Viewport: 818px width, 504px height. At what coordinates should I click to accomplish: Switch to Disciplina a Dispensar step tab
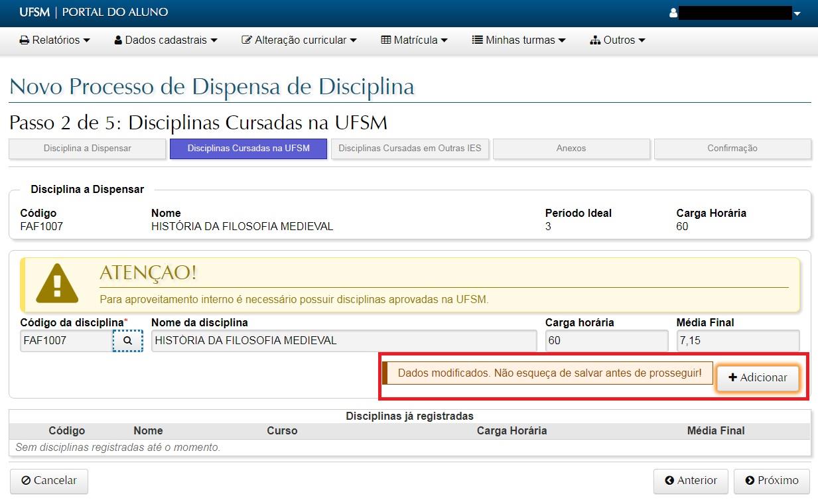[87, 149]
